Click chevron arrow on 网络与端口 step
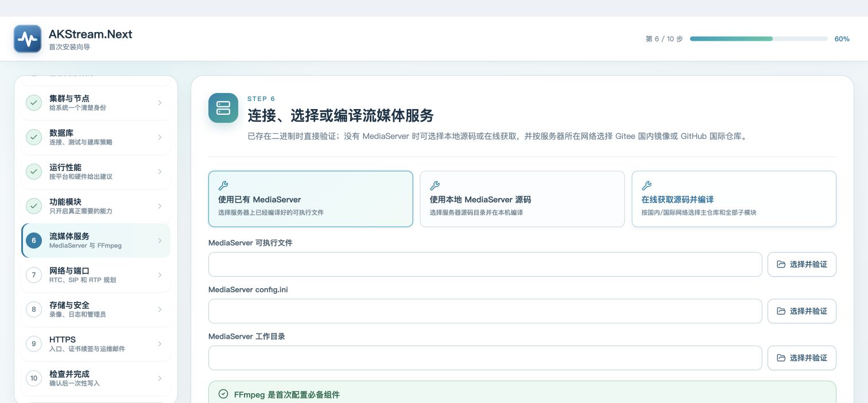The height and width of the screenshot is (403, 868). tap(160, 275)
